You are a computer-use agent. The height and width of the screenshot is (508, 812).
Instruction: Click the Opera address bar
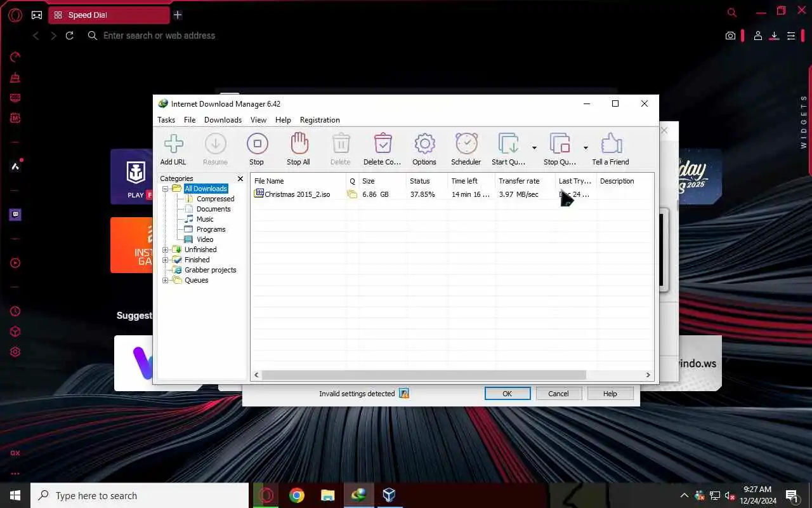pos(406,36)
